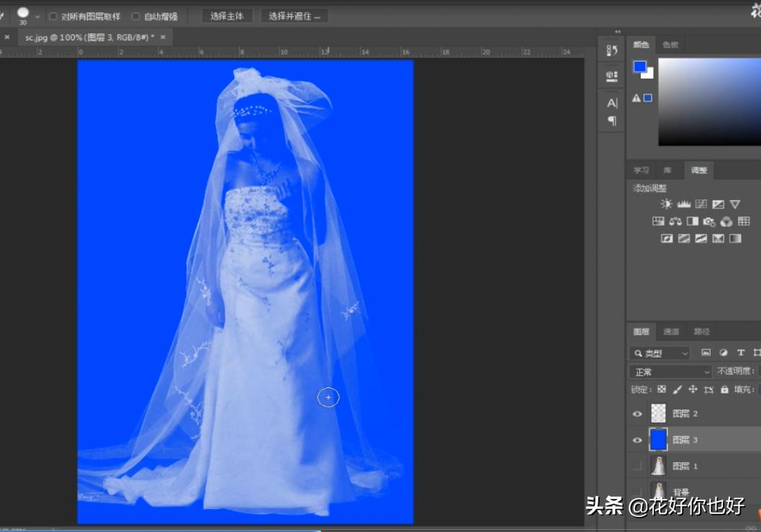Click the blue foreground color swatch

(x=639, y=67)
